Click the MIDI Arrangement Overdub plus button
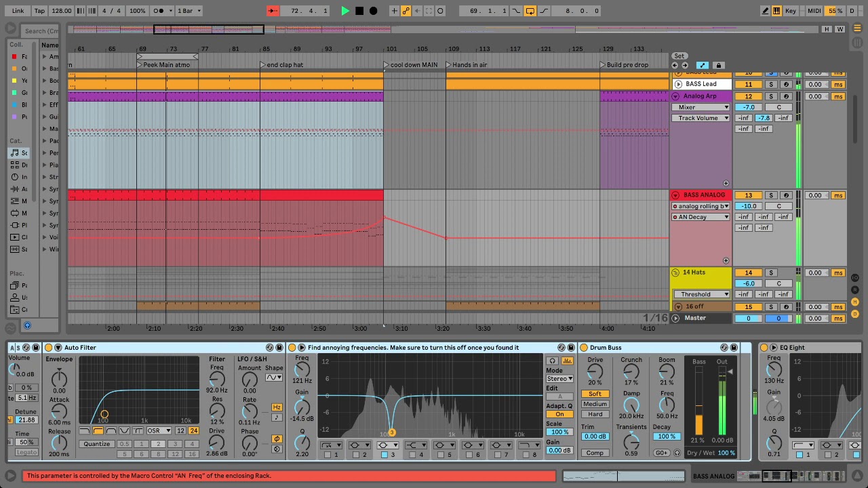Screen dimensions: 868x488 394,11
